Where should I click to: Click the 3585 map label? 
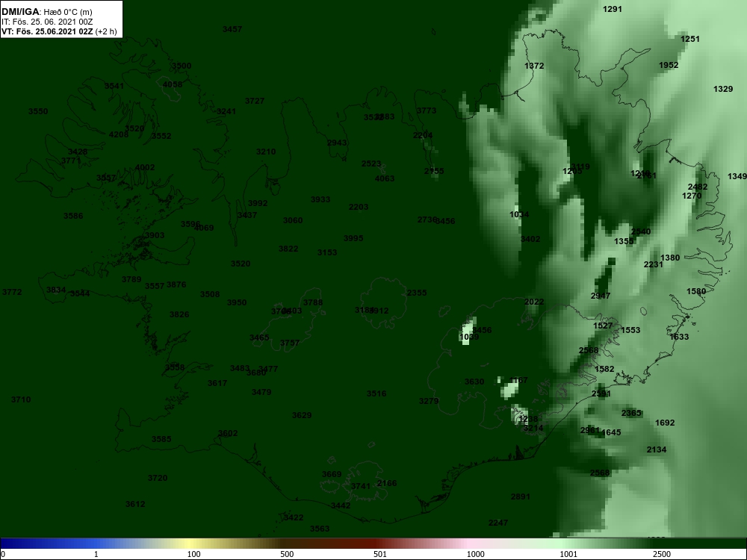point(161,440)
